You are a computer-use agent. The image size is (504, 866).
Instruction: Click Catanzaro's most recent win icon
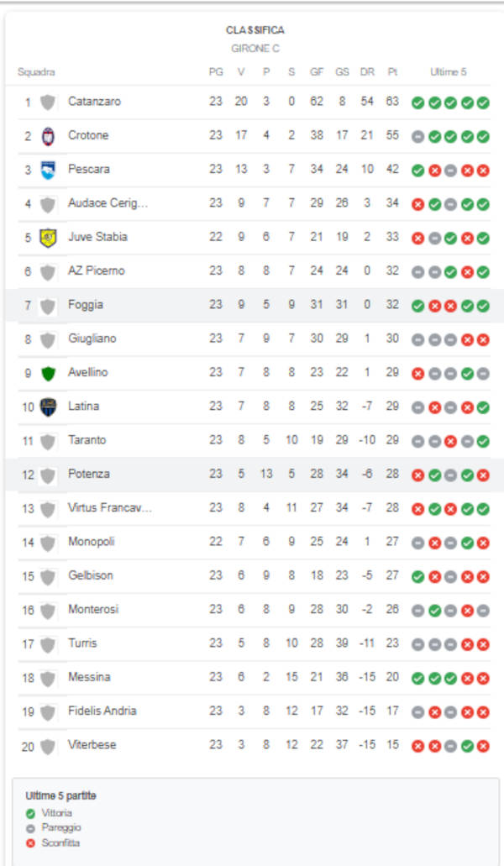[x=483, y=102]
